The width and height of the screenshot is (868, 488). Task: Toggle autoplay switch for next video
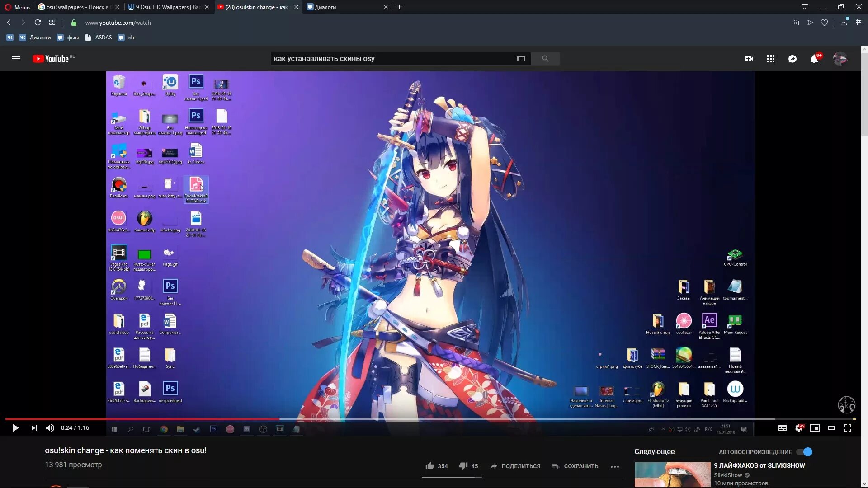(806, 451)
